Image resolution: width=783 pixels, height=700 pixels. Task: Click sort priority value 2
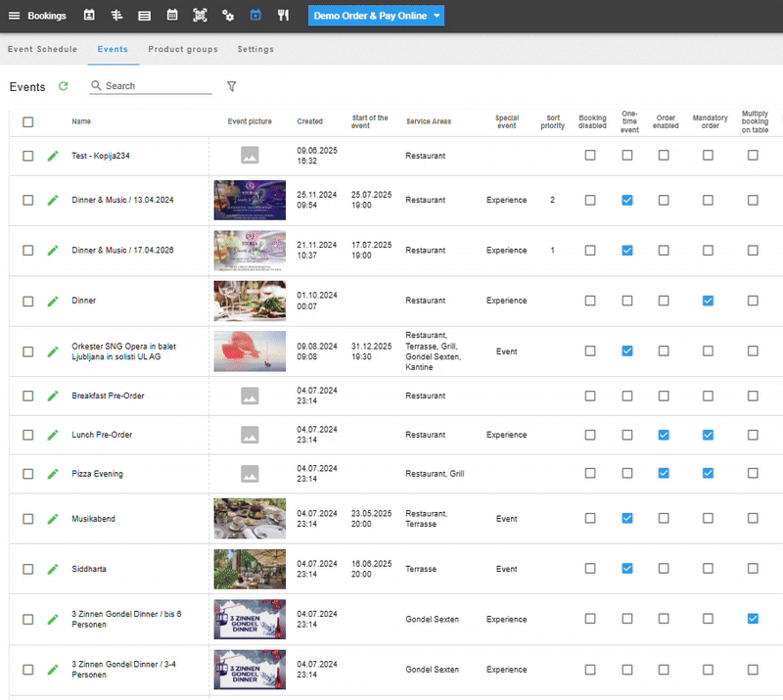pos(552,200)
